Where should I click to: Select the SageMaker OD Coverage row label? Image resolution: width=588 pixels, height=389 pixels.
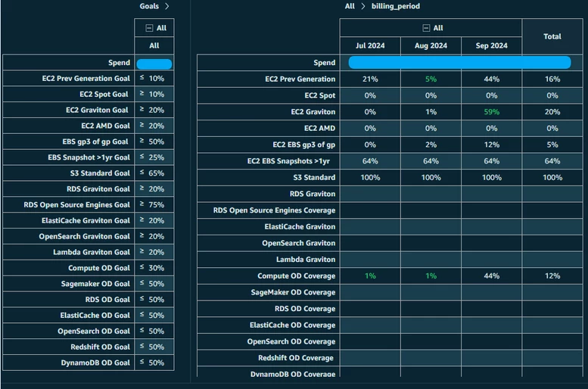point(293,292)
